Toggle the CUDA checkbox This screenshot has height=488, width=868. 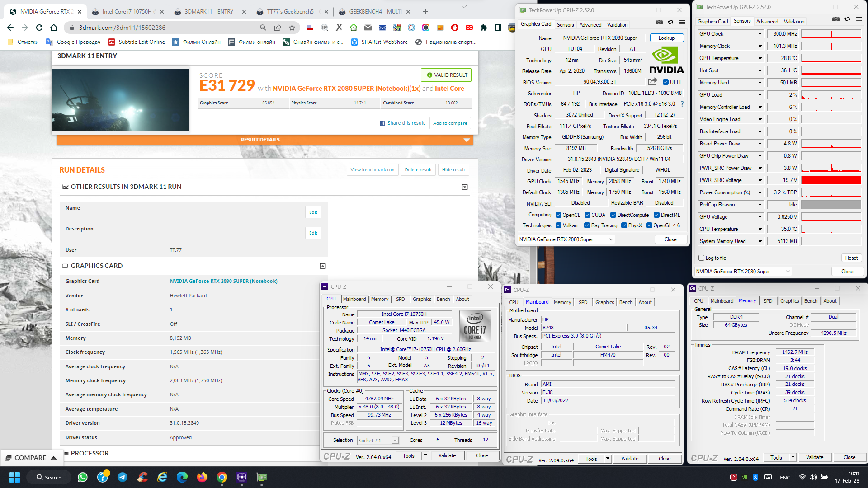pos(587,215)
